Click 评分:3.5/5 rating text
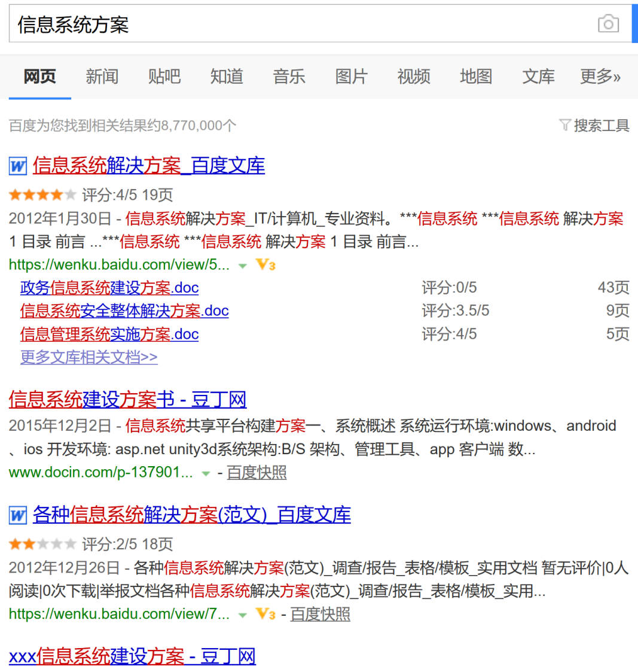 456,311
